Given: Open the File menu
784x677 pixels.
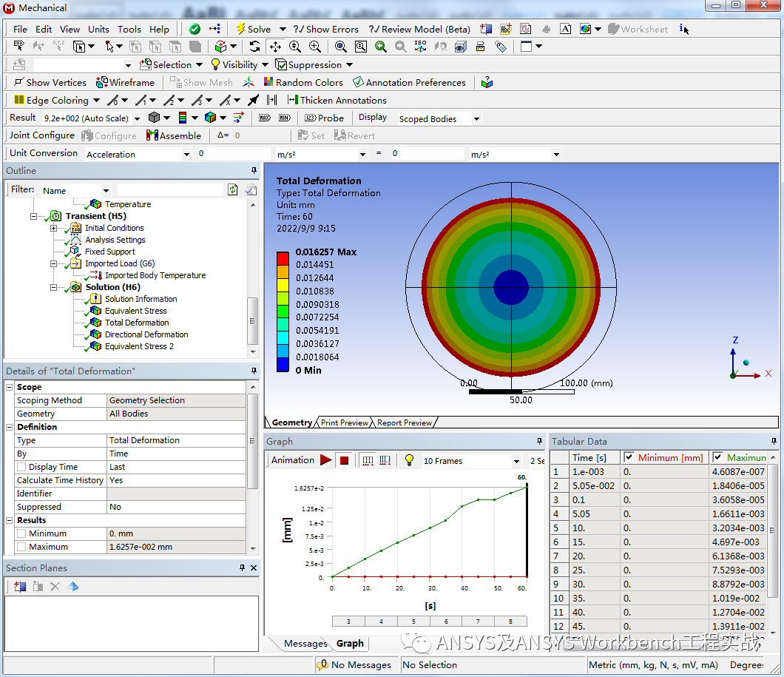Looking at the screenshot, I should (x=20, y=29).
